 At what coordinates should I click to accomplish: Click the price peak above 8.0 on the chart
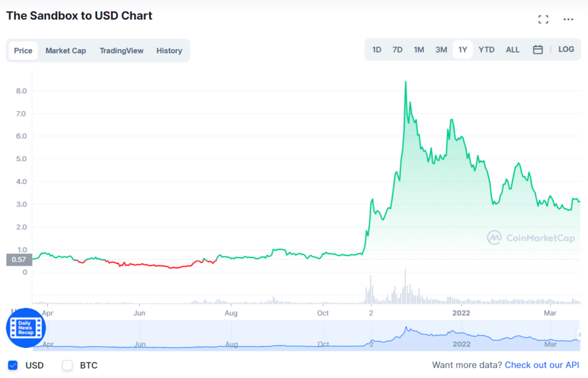click(406, 82)
